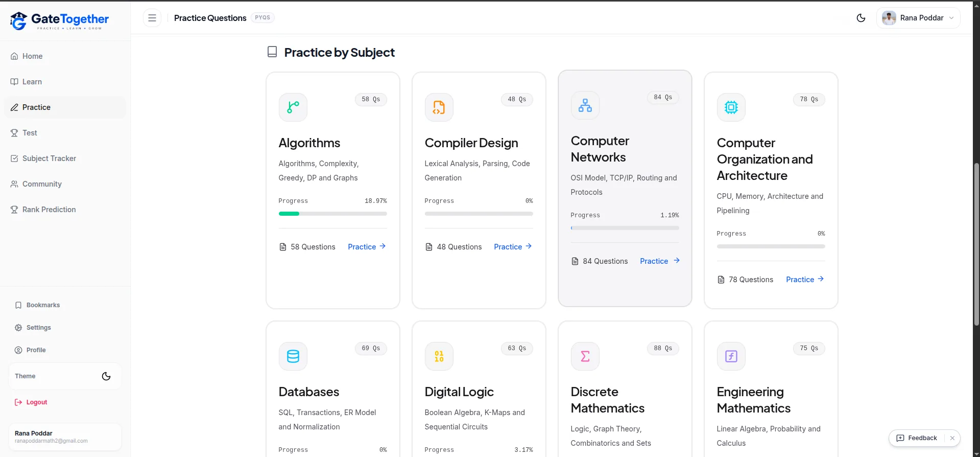Click Practice link on Computer Networks card
The width and height of the screenshot is (980, 457).
(659, 261)
